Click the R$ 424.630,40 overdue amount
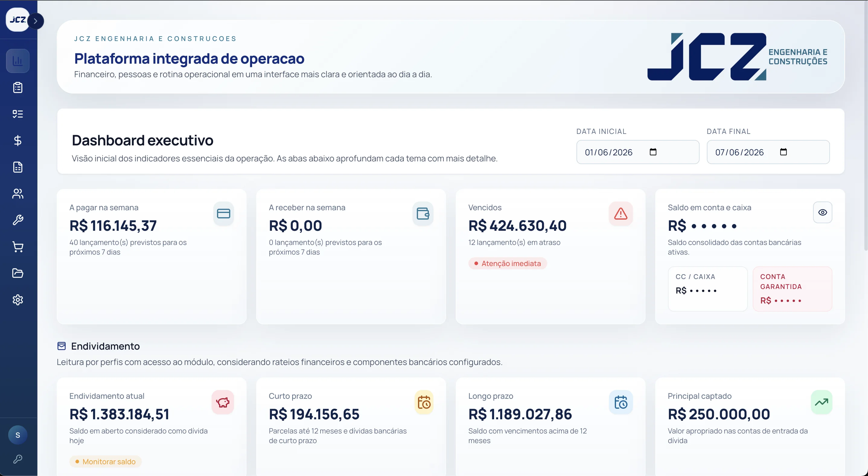This screenshot has width=868, height=476. (517, 226)
